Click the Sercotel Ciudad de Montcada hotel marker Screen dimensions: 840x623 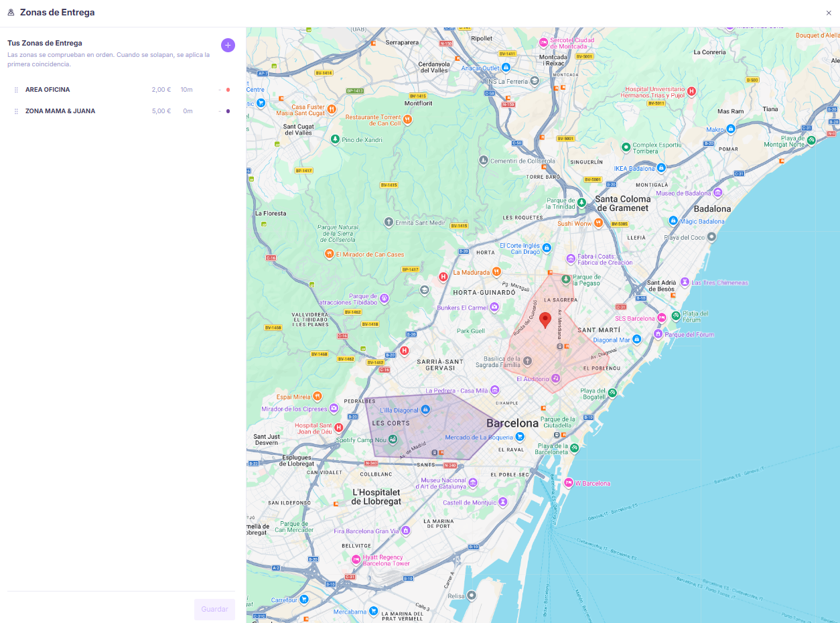coord(544,43)
